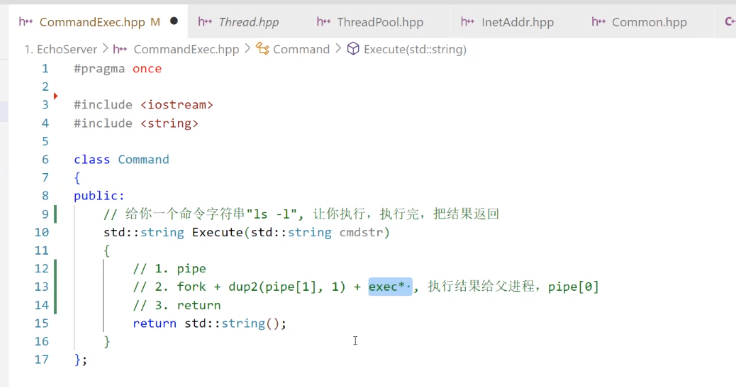Select the 1. EchoServer breadcrumb

[61, 49]
